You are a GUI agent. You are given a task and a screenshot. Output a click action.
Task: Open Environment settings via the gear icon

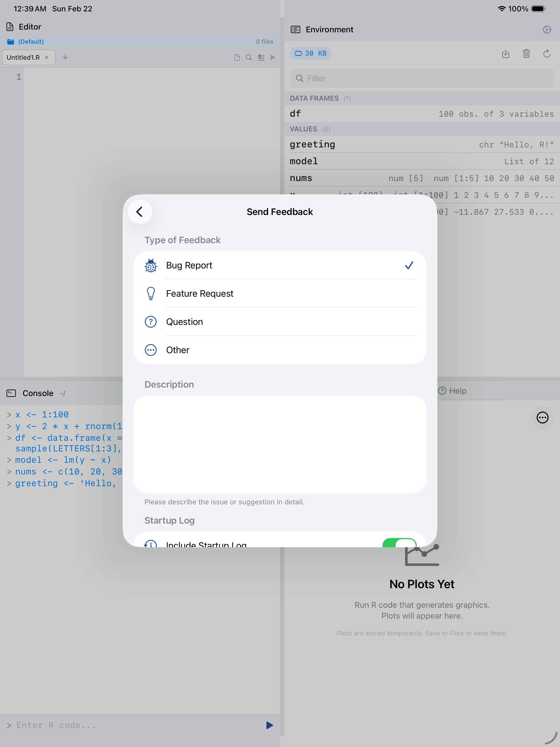pos(547,29)
